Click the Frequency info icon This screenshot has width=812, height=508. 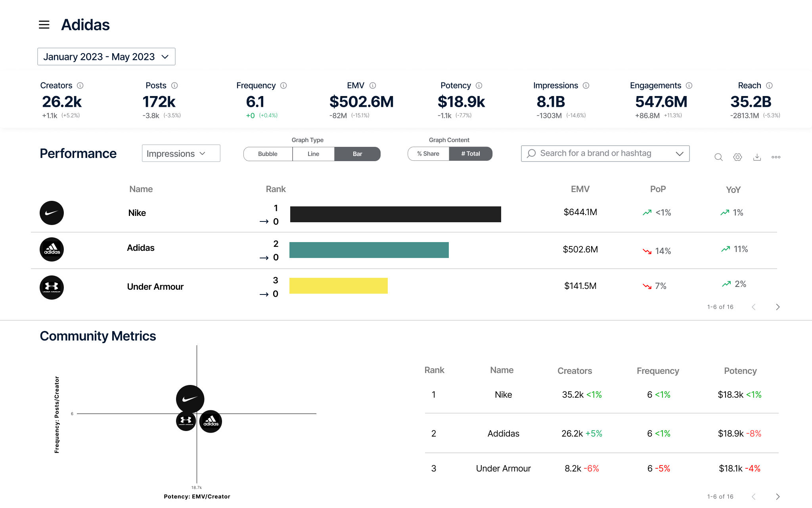283,85
